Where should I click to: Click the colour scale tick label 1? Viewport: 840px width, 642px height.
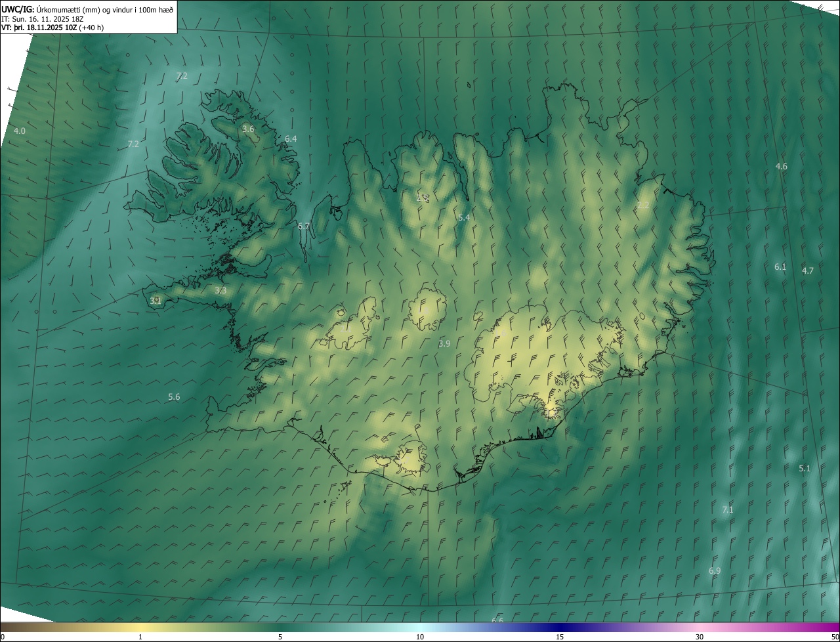click(140, 637)
